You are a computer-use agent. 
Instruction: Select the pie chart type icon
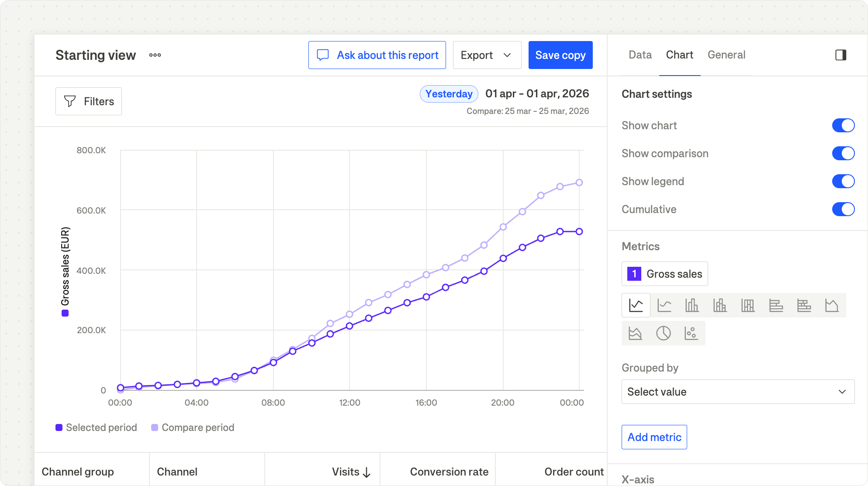(663, 333)
